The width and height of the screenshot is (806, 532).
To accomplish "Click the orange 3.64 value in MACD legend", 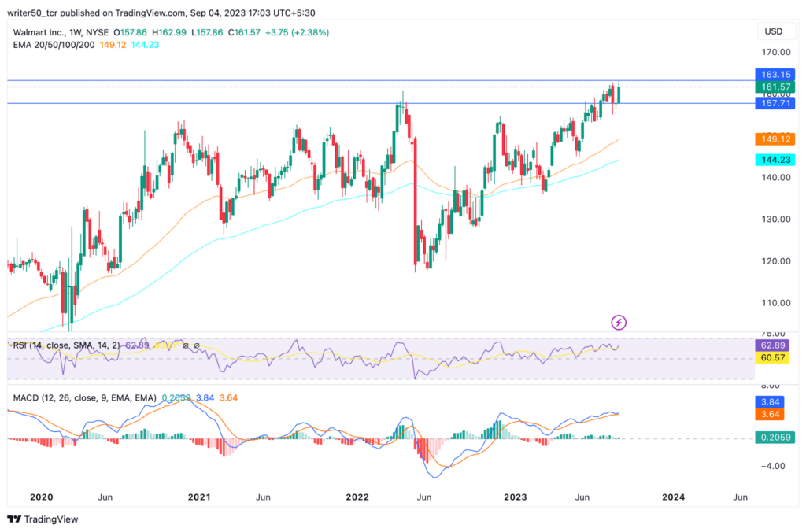I will [x=229, y=398].
